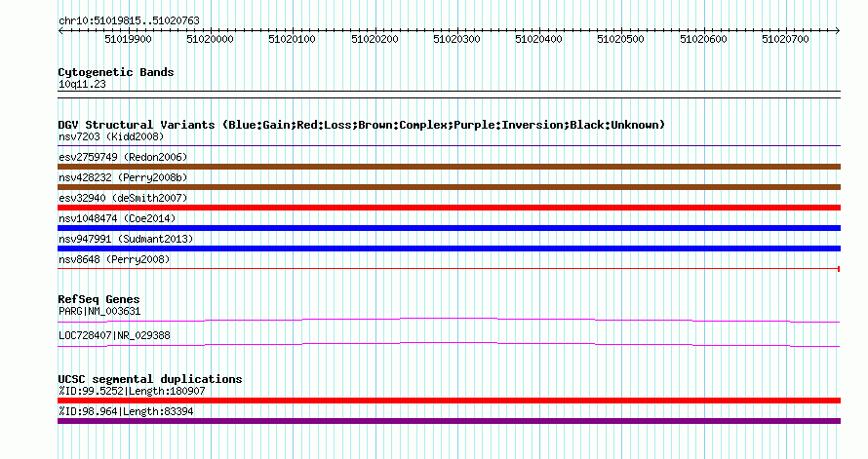Click the RefSeq Genes track heading

(x=99, y=299)
